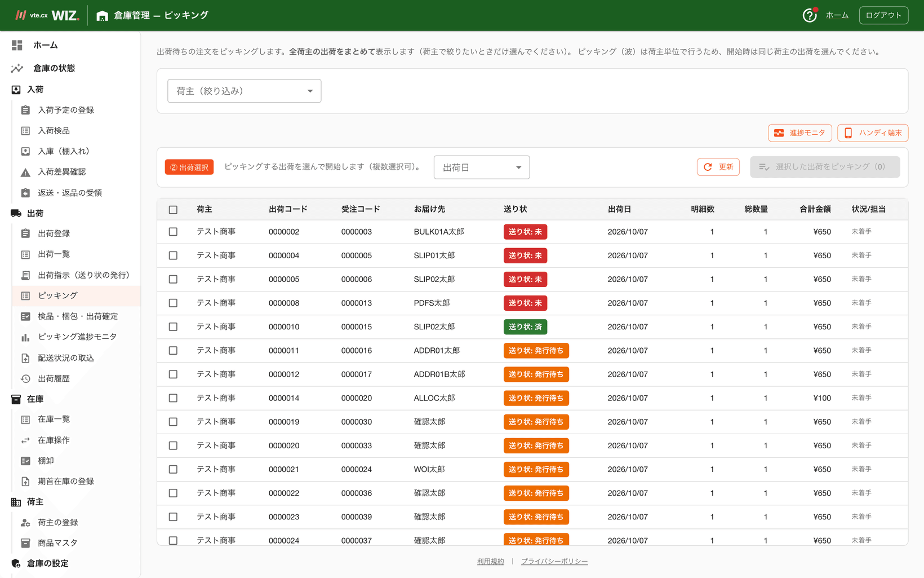Click the help question mark icon
This screenshot has width=924, height=578.
[x=809, y=15]
